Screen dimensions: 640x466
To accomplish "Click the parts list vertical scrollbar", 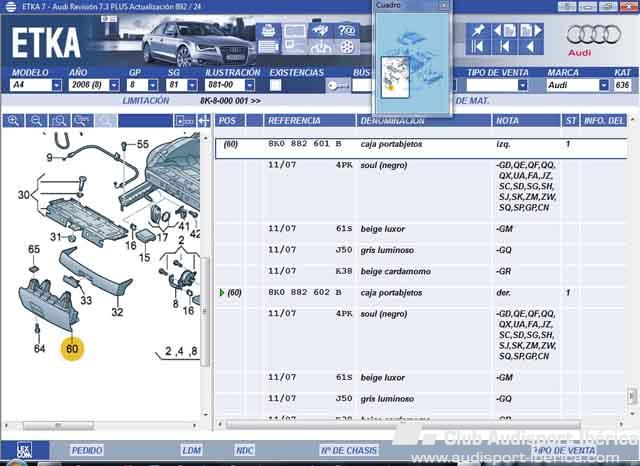I will click(631, 396).
